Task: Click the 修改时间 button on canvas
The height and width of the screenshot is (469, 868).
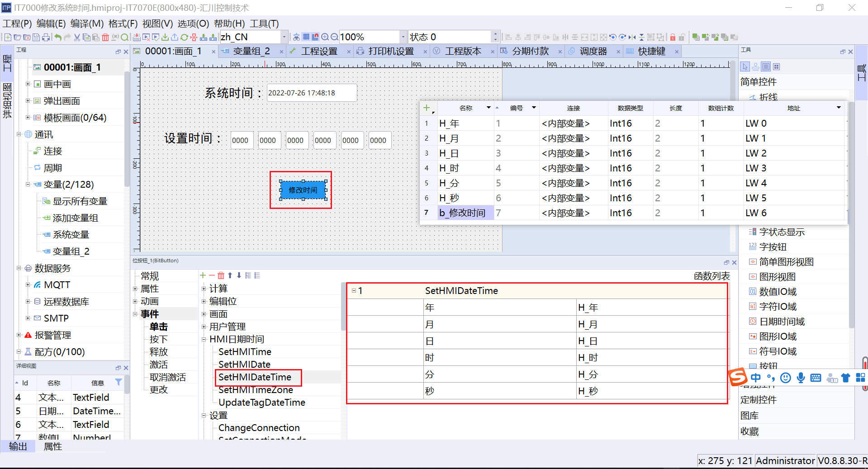Action: click(x=303, y=190)
